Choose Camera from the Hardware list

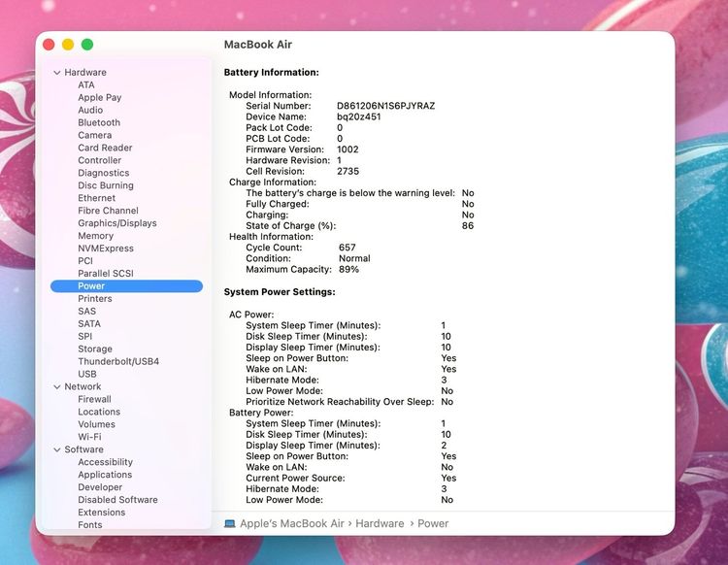click(x=95, y=135)
